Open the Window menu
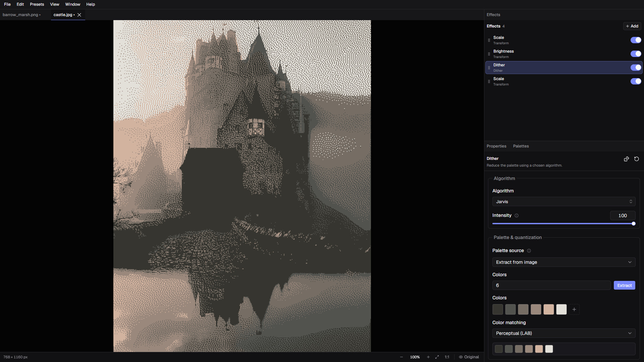 pyautogui.click(x=72, y=4)
